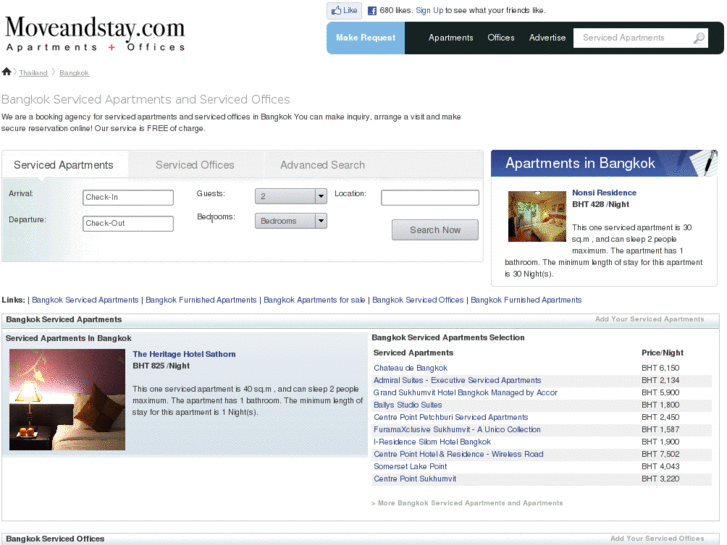Open Somerset Lake Point listing

[410, 467]
